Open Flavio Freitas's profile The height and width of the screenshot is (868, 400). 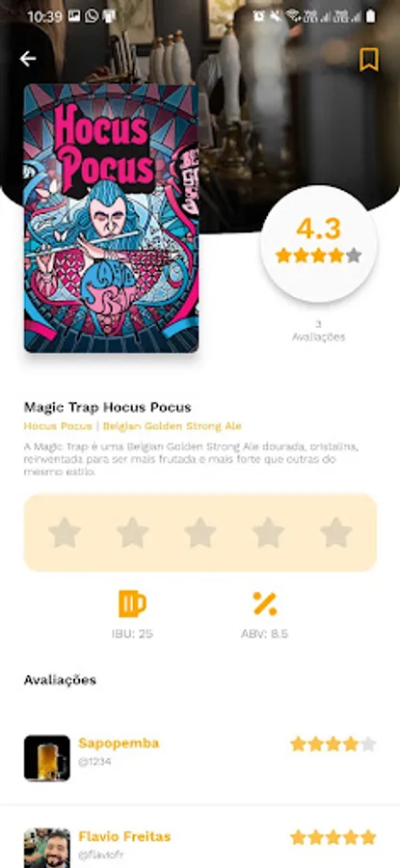tap(124, 836)
